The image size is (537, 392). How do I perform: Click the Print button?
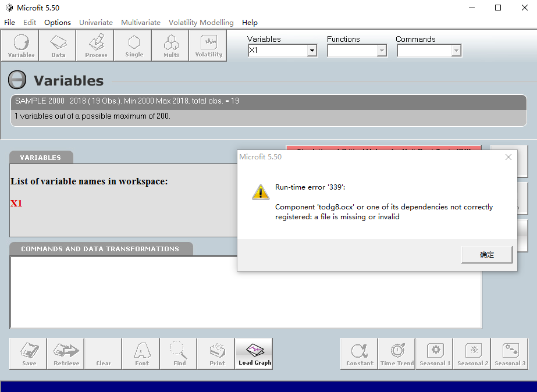click(x=216, y=354)
